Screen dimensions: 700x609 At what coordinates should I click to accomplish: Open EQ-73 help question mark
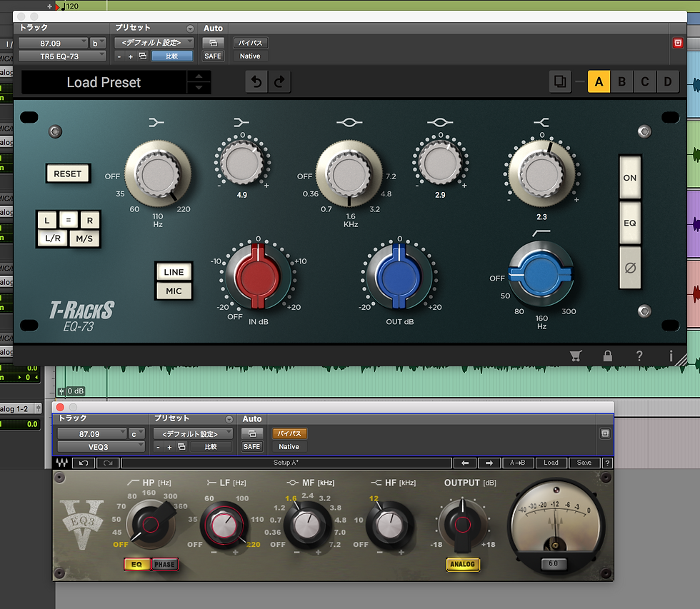tap(639, 356)
